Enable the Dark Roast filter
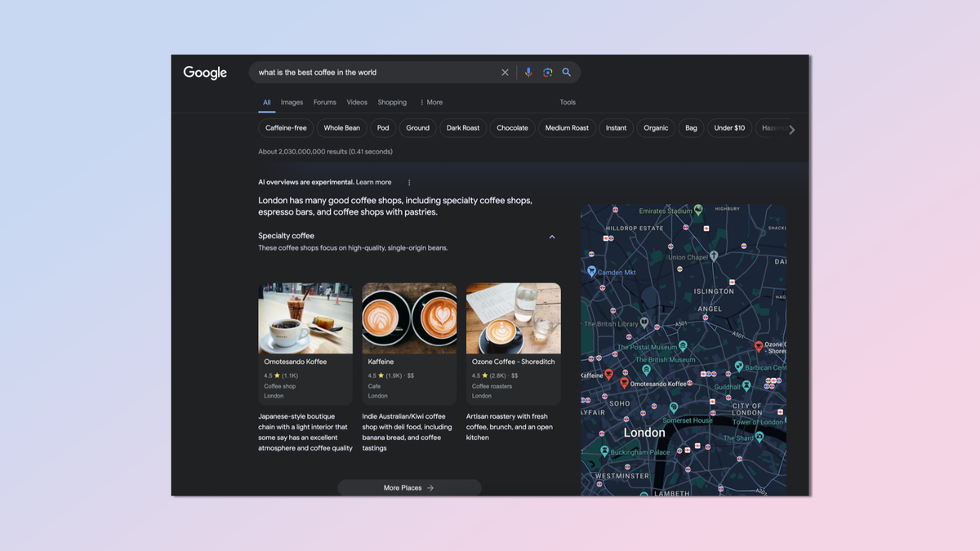Screen dimensions: 980x551 point(463,127)
